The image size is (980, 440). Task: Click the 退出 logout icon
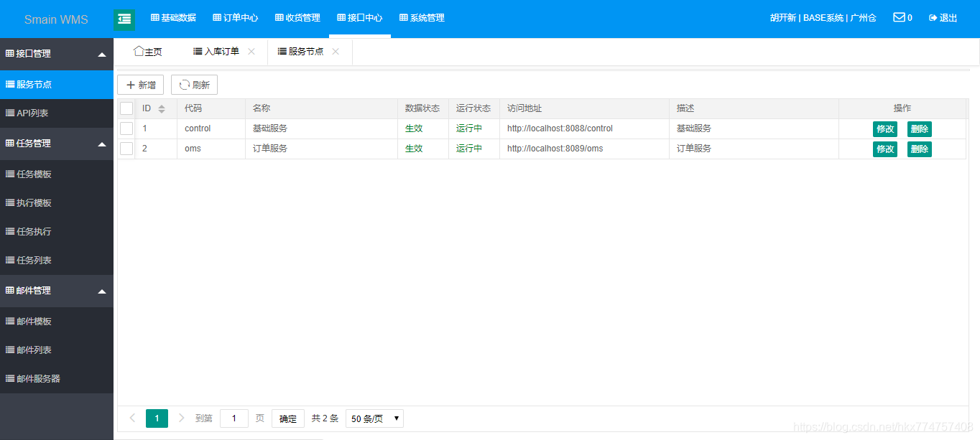tap(933, 18)
